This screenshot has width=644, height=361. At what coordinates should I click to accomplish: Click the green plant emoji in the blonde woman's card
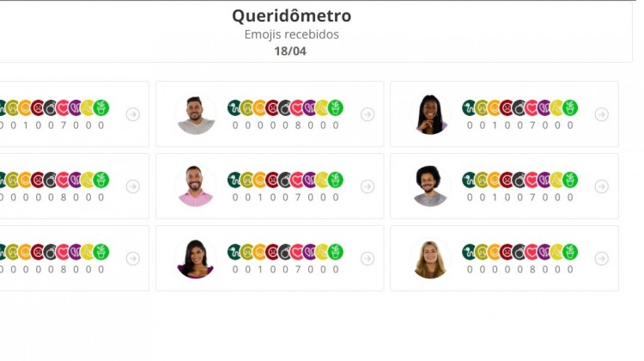coord(570,253)
